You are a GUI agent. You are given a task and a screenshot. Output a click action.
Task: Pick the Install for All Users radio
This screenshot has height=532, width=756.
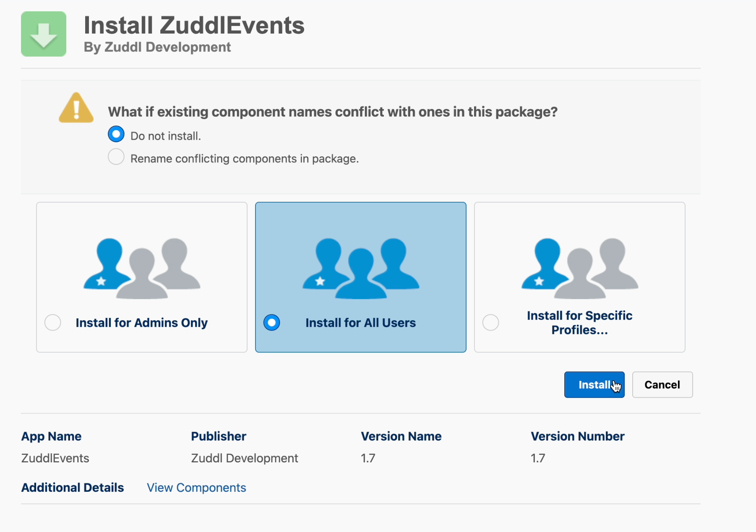coord(272,323)
